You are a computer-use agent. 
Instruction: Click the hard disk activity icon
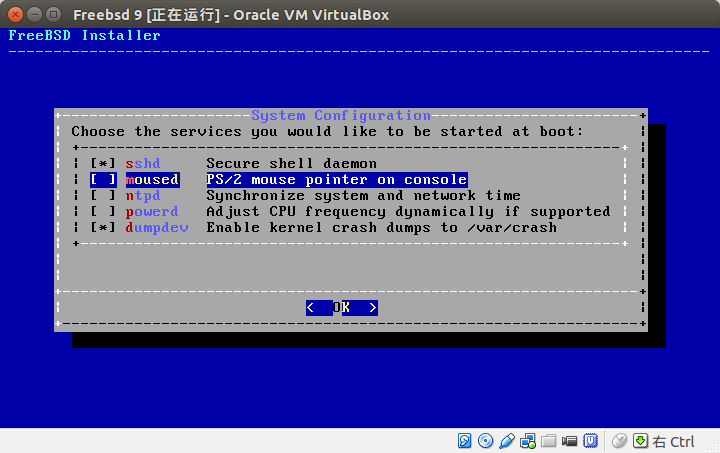(464, 441)
